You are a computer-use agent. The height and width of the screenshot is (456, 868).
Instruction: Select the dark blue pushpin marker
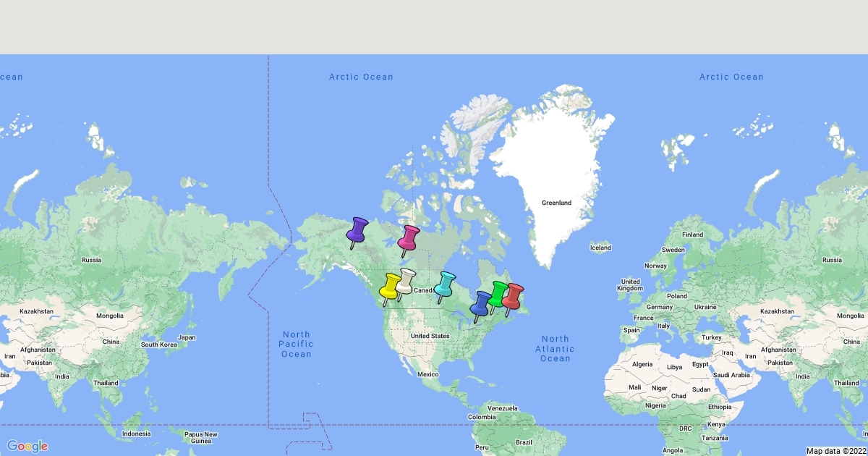[x=480, y=304]
